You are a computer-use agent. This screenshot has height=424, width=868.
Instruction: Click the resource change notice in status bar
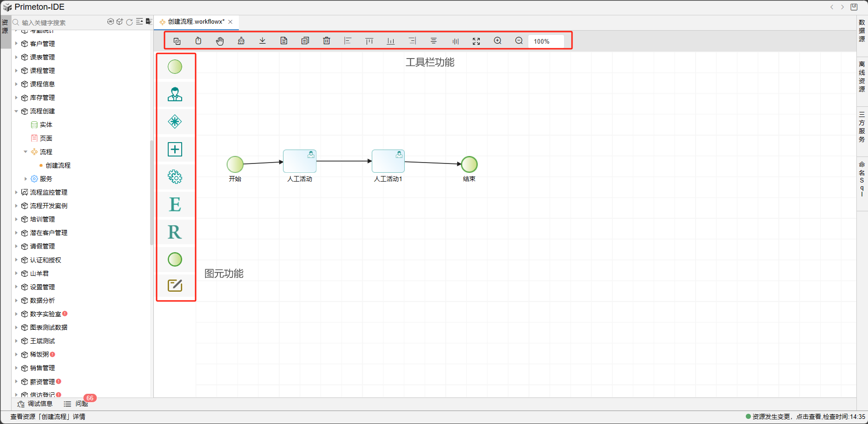click(x=805, y=417)
